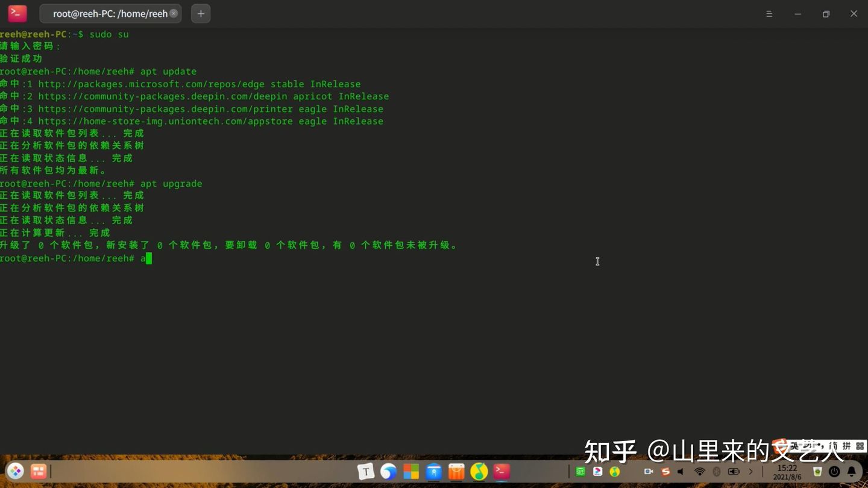Open the screen recorder camera tray icon

tap(649, 471)
